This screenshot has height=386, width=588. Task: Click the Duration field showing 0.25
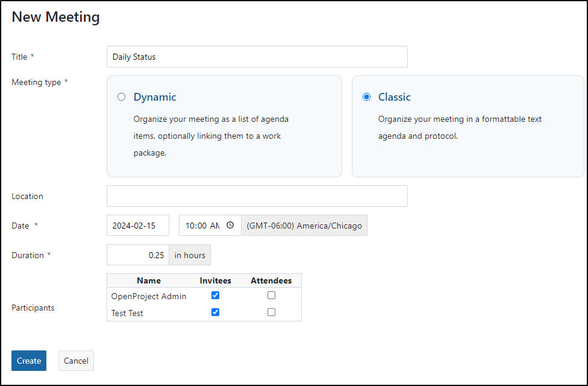pyautogui.click(x=138, y=255)
